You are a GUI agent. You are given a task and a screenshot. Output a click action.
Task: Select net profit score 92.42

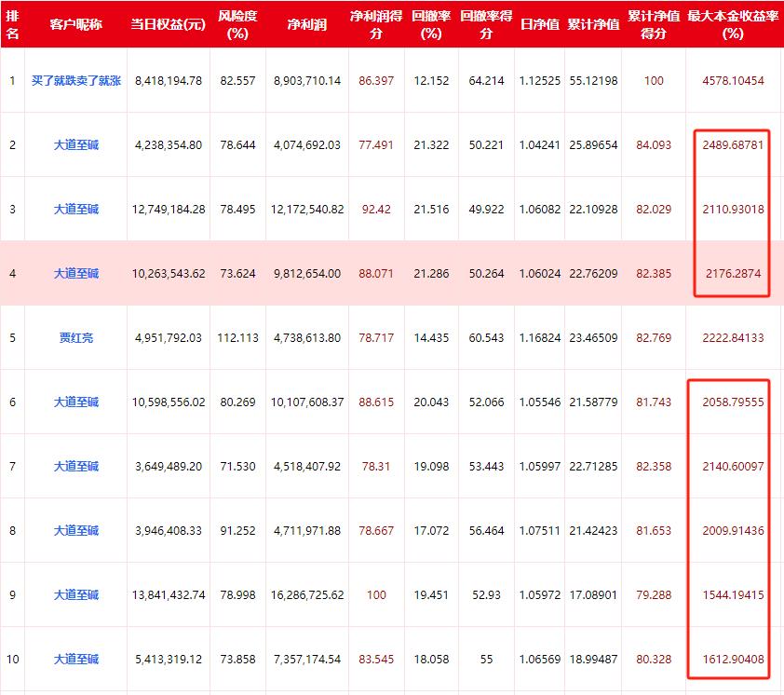376,209
